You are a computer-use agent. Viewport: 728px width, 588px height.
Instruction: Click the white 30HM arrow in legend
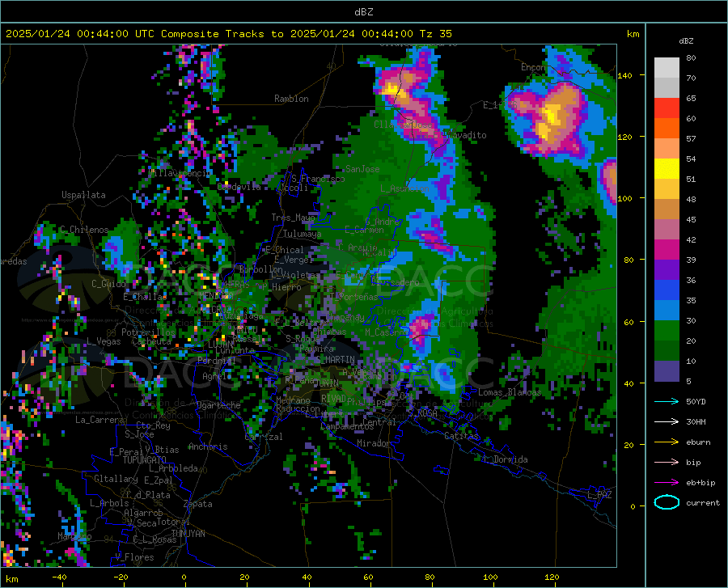(667, 421)
